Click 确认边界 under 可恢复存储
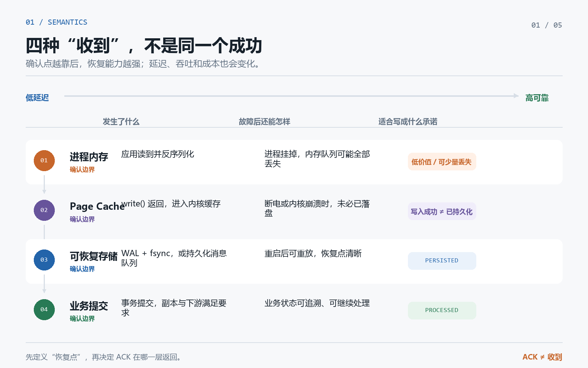 pos(82,269)
